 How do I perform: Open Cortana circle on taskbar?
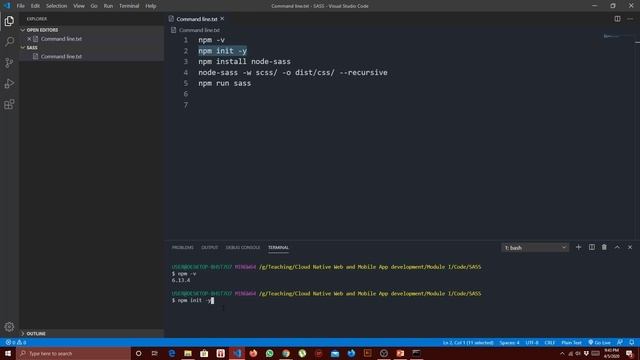click(x=138, y=353)
